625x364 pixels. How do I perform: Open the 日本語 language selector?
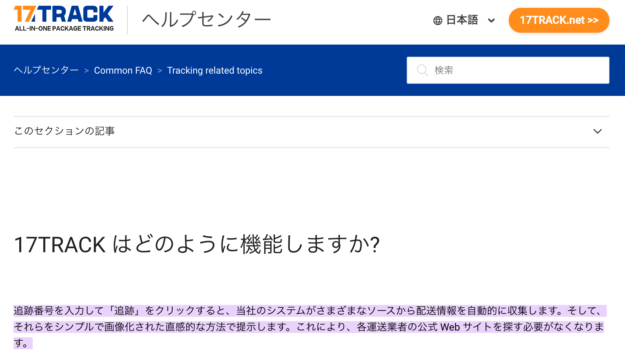tap(462, 20)
